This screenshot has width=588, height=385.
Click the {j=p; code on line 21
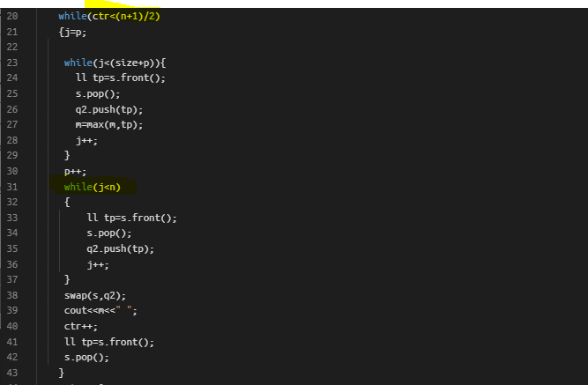(x=72, y=33)
